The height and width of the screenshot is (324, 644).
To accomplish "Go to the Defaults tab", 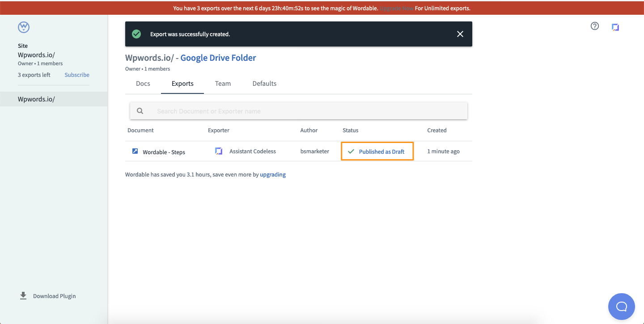I will point(264,84).
